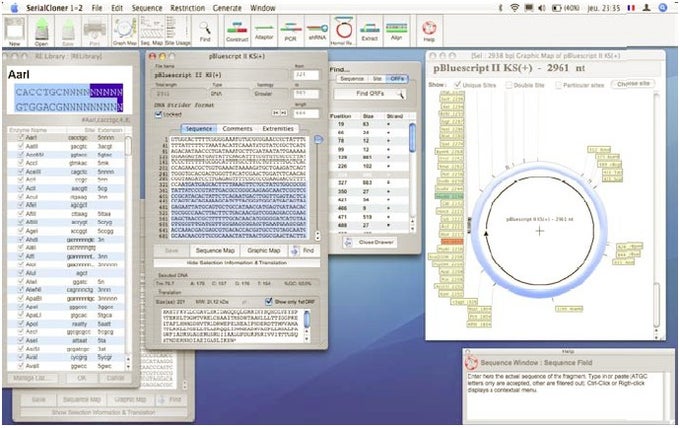Open the Apple menu

pyautogui.click(x=14, y=7)
